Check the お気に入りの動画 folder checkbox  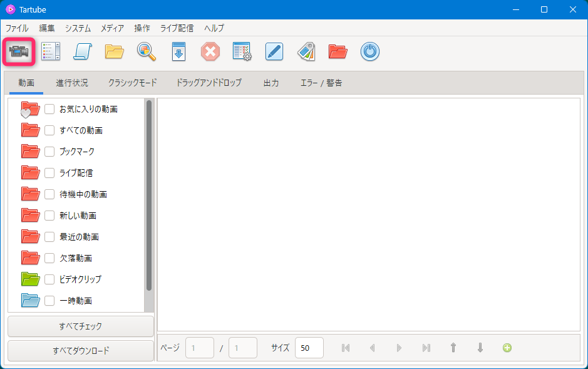point(49,109)
